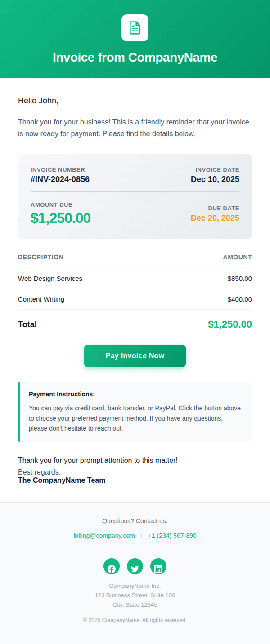Click the invoice document icon in header
The height and width of the screenshot is (644, 270).
click(135, 28)
